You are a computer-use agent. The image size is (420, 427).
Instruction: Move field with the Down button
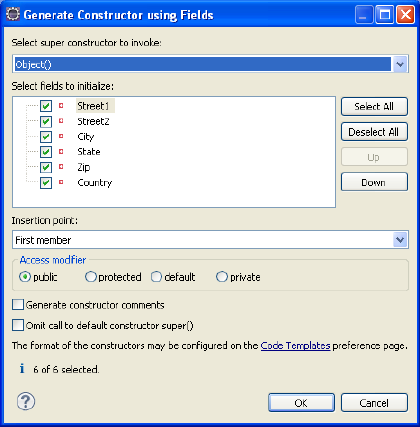374,182
